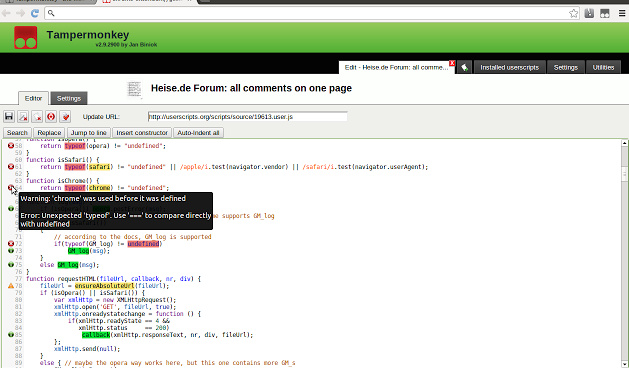The width and height of the screenshot is (629, 368).
Task: Click the highlighted 'chrome' on line 64
Action: [x=99, y=188]
